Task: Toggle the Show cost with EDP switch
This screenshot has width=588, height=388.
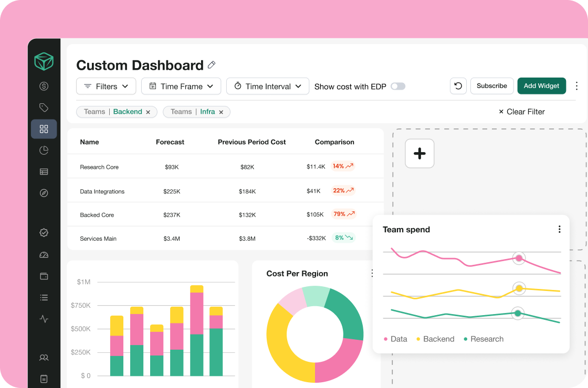Action: [397, 87]
